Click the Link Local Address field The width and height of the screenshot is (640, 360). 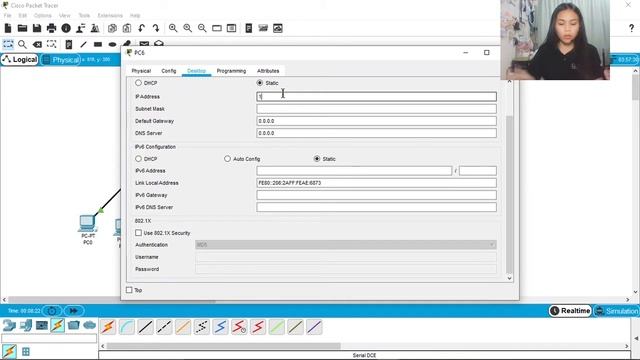(x=376, y=183)
